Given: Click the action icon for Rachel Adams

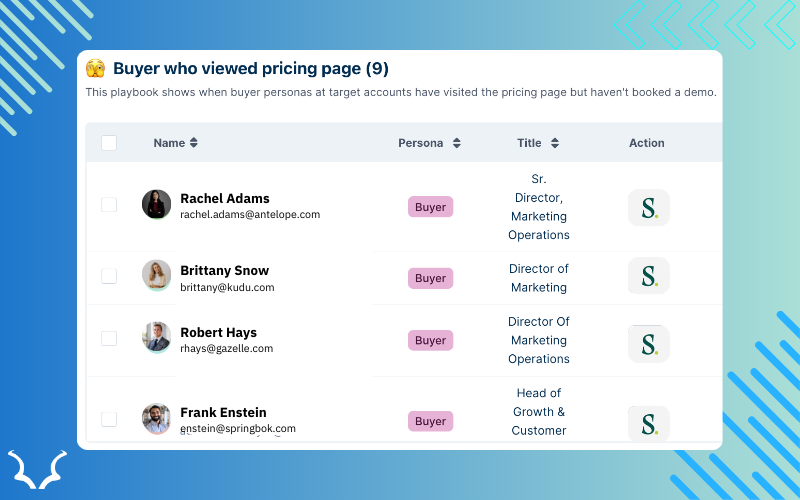Looking at the screenshot, I should 649,208.
